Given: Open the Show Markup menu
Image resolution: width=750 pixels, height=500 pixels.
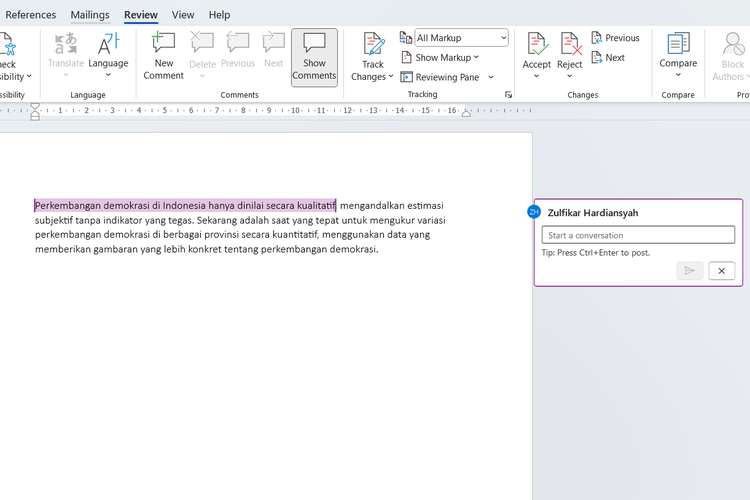Looking at the screenshot, I should tap(440, 57).
